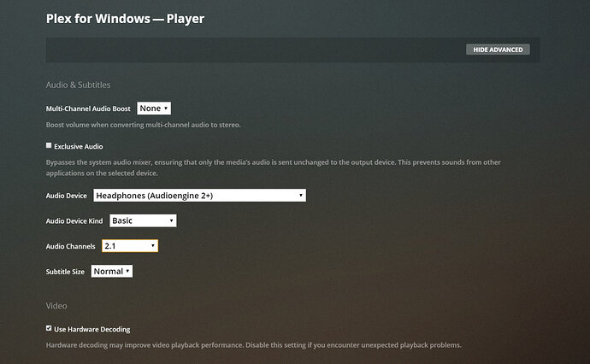Click the 'Video' section heading
The height and width of the screenshot is (364, 590).
coord(56,306)
